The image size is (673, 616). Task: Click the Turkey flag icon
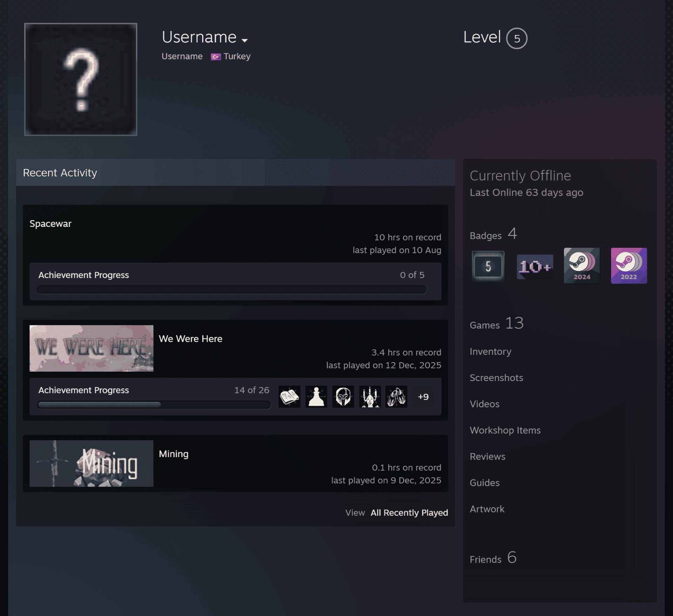click(216, 57)
